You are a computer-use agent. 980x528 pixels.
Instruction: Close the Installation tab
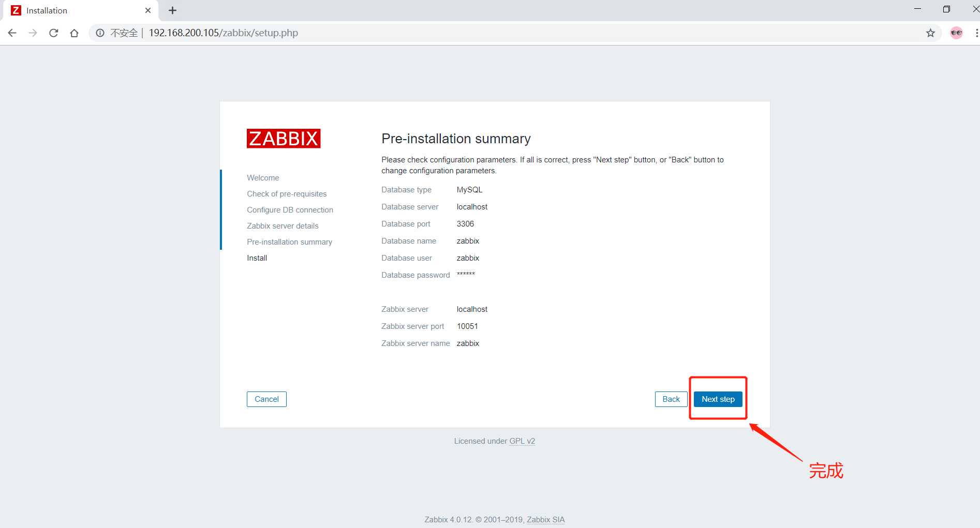[x=148, y=10]
